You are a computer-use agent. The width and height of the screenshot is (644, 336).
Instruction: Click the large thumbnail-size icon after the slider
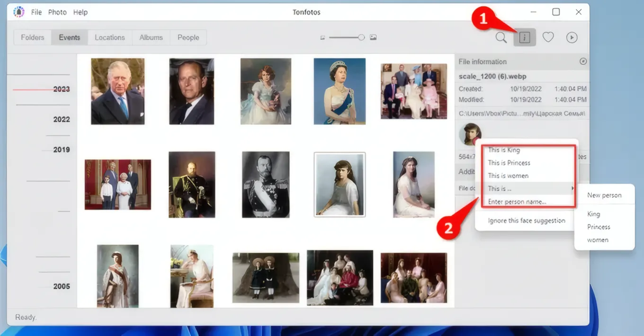point(373,37)
